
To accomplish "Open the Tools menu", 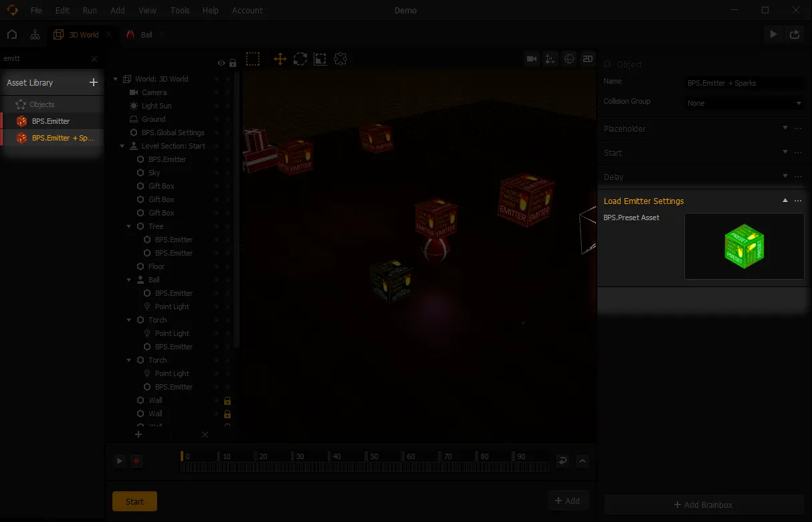I will click(x=180, y=10).
